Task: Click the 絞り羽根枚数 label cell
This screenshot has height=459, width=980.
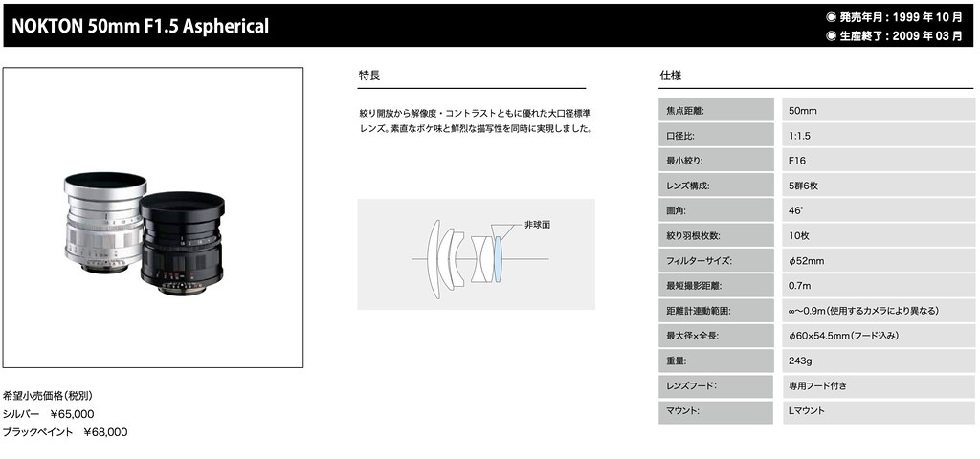Action: pyautogui.click(x=716, y=235)
